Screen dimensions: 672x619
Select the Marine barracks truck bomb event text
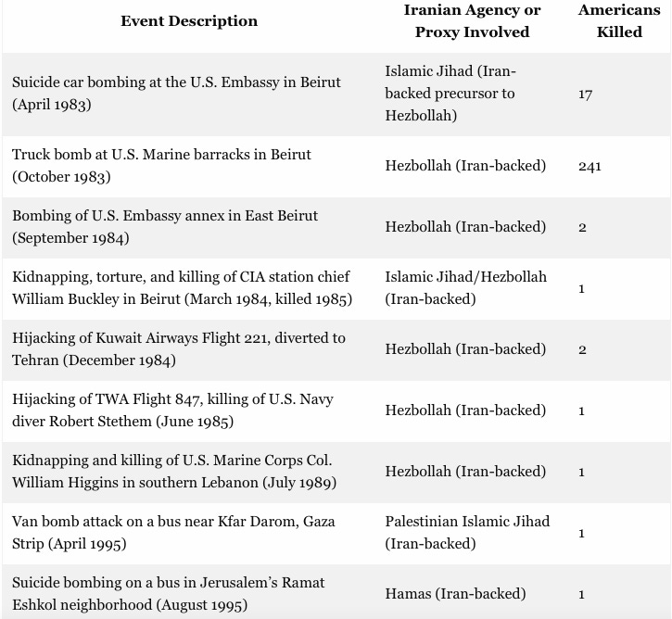tap(161, 166)
